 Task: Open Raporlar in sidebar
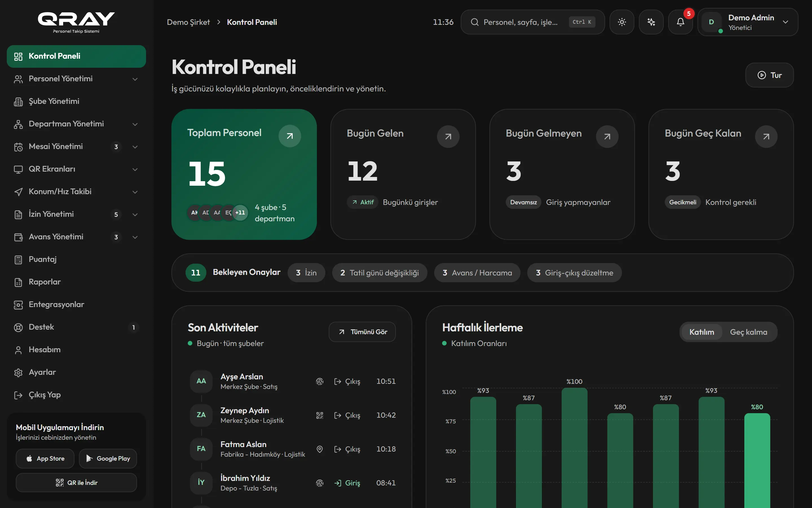76,282
